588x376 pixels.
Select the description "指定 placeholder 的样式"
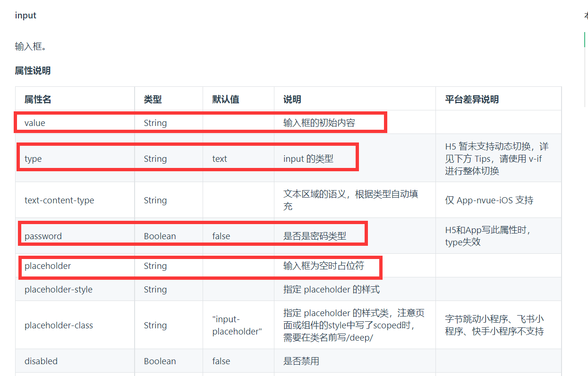[x=332, y=290]
